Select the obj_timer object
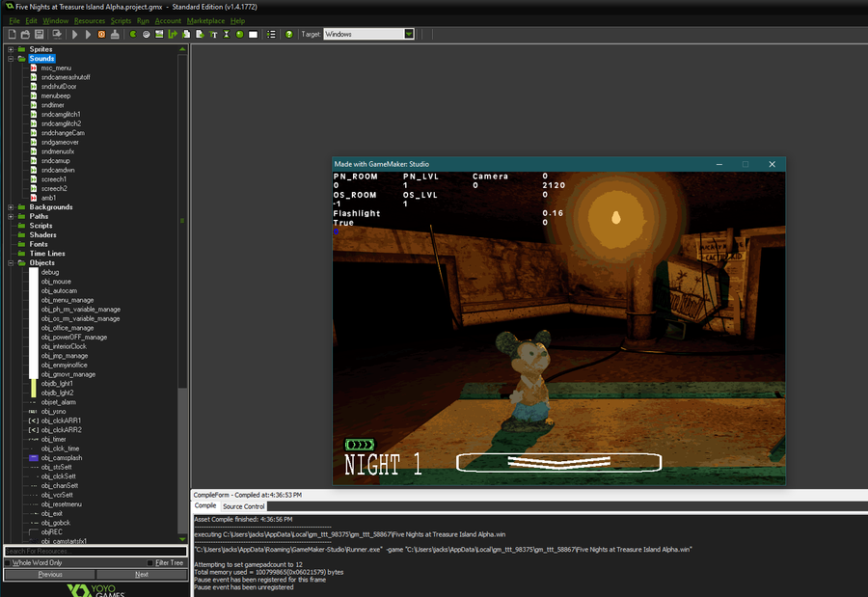The image size is (868, 597). pyautogui.click(x=53, y=439)
